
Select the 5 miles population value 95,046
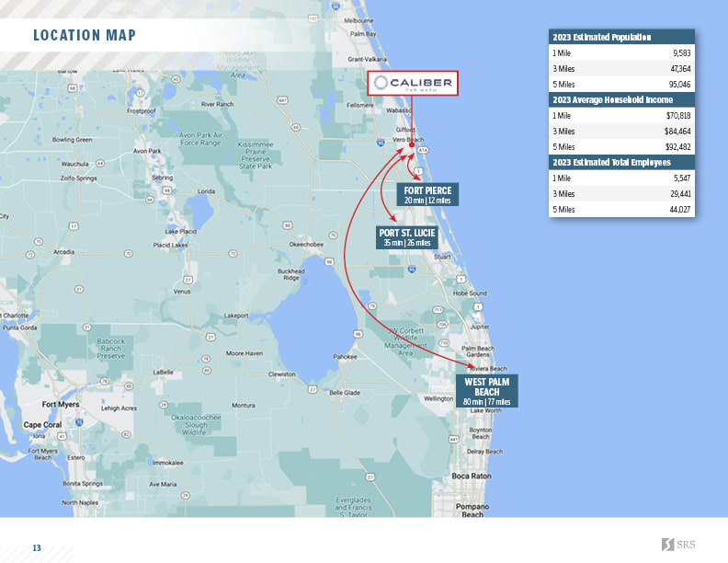click(x=679, y=85)
